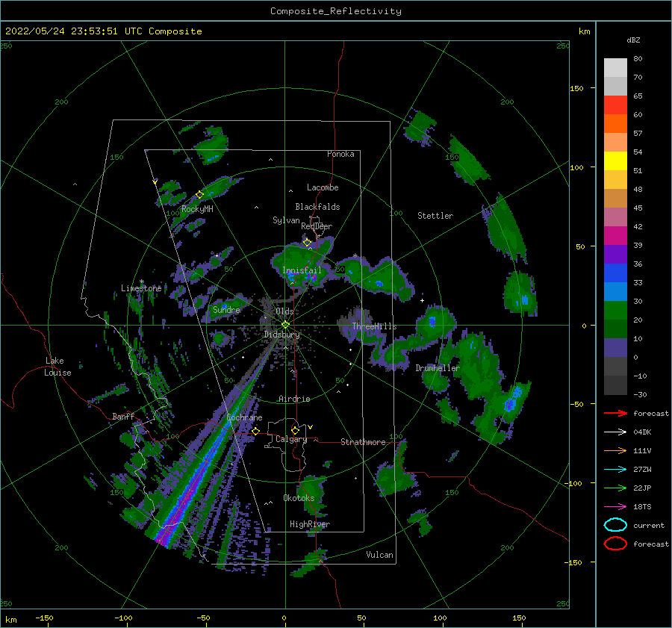
Task: Click the HighRiver label
Action: click(x=310, y=524)
